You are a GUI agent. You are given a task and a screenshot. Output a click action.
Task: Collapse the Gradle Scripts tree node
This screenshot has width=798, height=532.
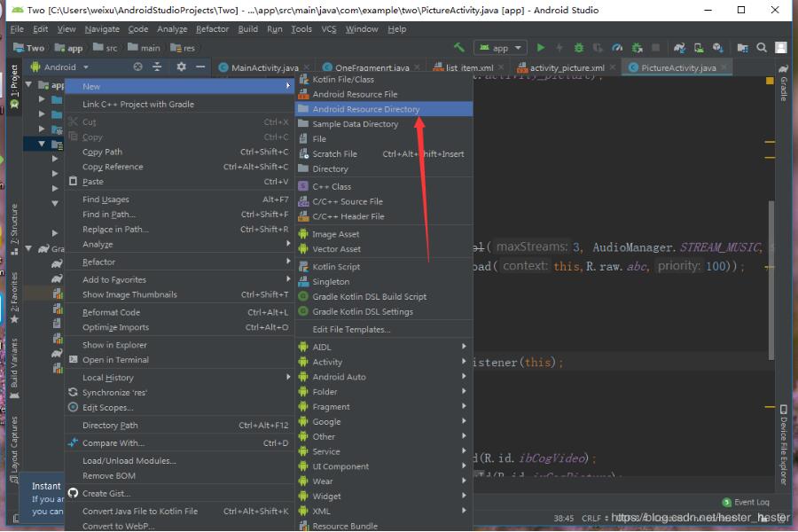pyautogui.click(x=28, y=248)
